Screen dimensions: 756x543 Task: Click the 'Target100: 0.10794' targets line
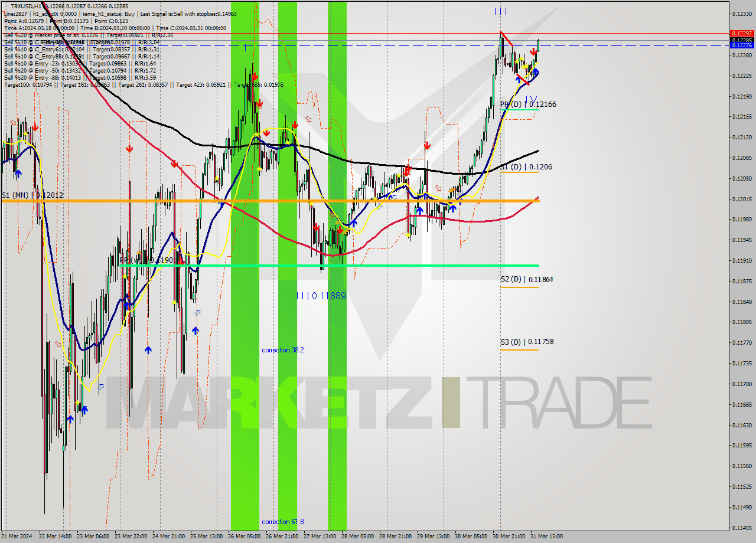pyautogui.click(x=144, y=84)
